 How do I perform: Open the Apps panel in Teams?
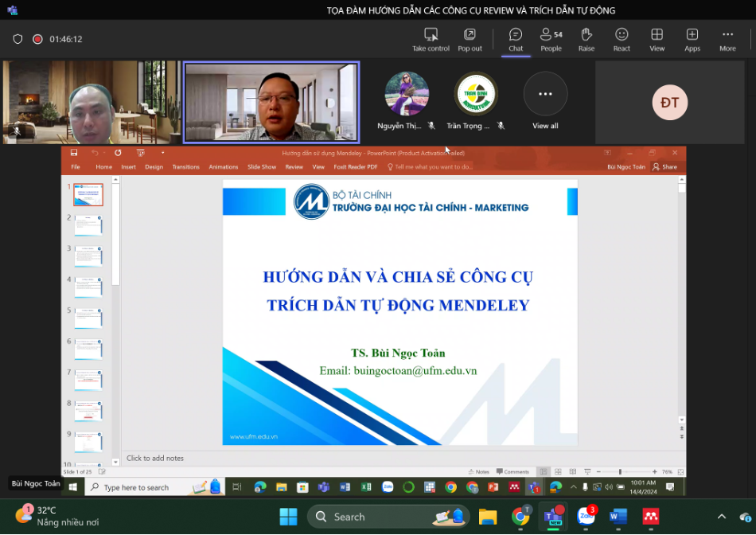click(x=692, y=39)
